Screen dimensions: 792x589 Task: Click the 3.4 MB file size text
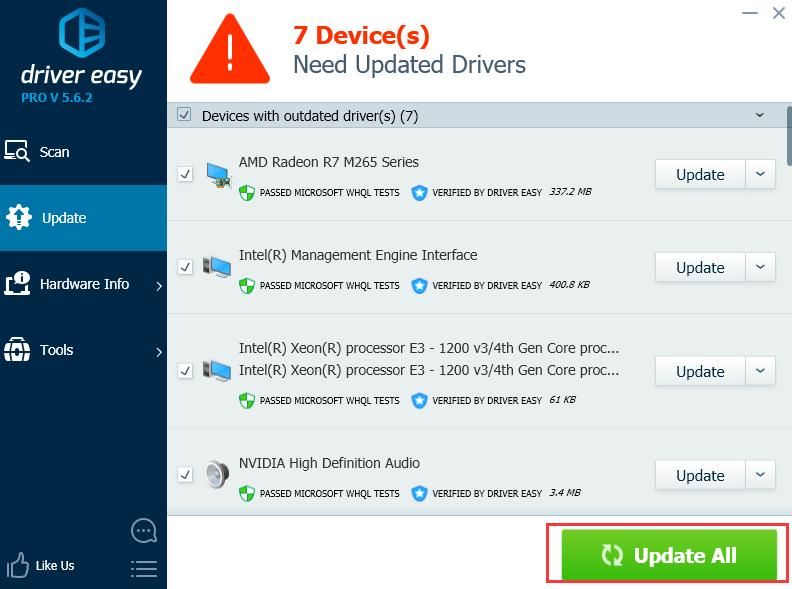pyautogui.click(x=565, y=492)
